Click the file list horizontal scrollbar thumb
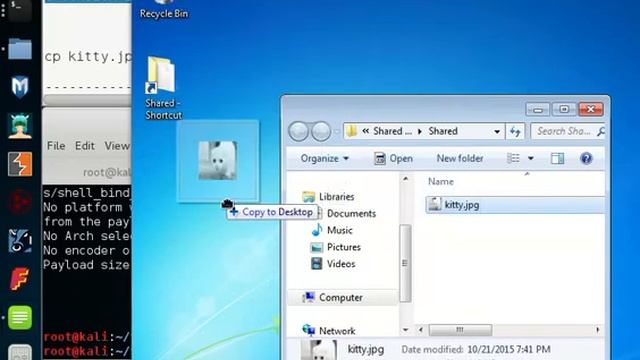This screenshot has height=360, width=640. (460, 329)
